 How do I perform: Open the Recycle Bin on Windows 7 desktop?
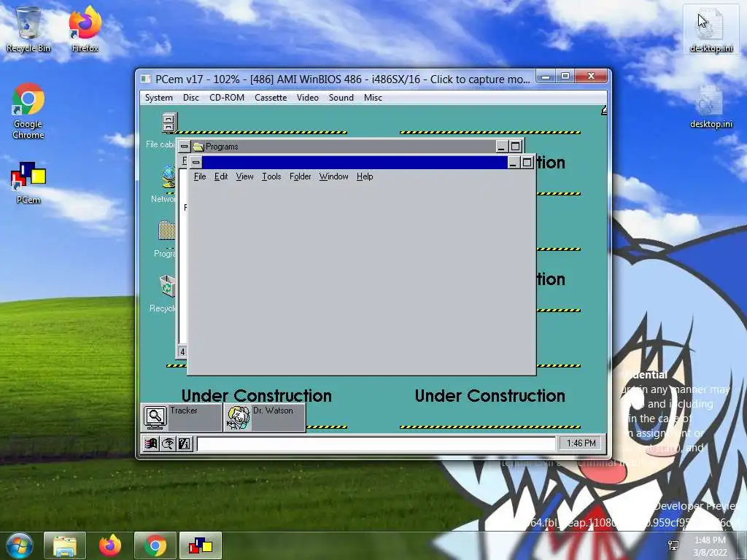(x=28, y=29)
